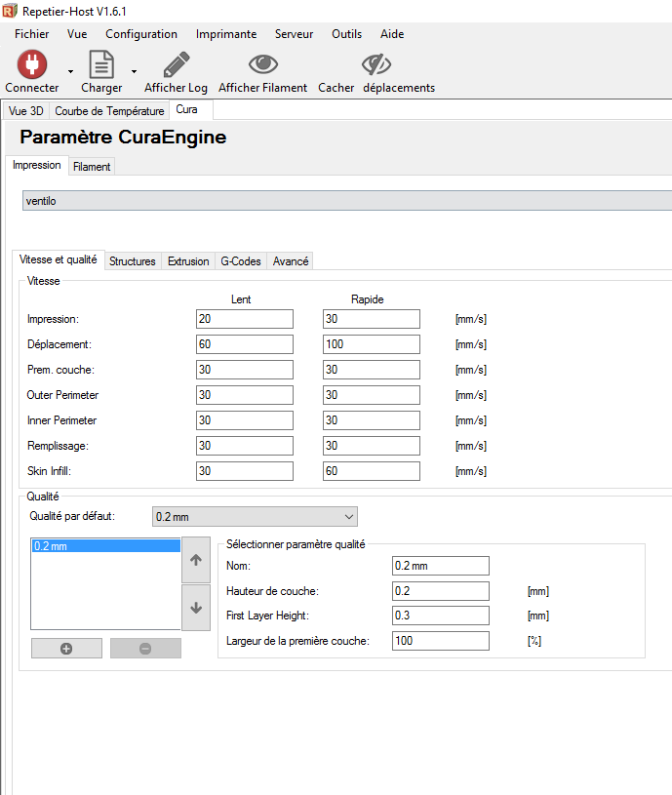Toggle the Afficher Filament eye icon

coord(263,63)
